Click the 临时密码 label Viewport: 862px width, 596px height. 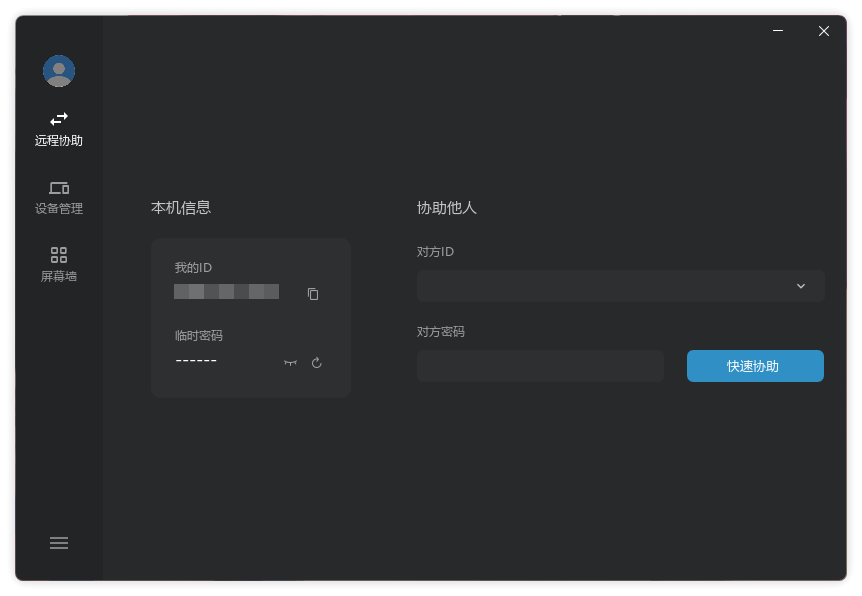pyautogui.click(x=198, y=335)
